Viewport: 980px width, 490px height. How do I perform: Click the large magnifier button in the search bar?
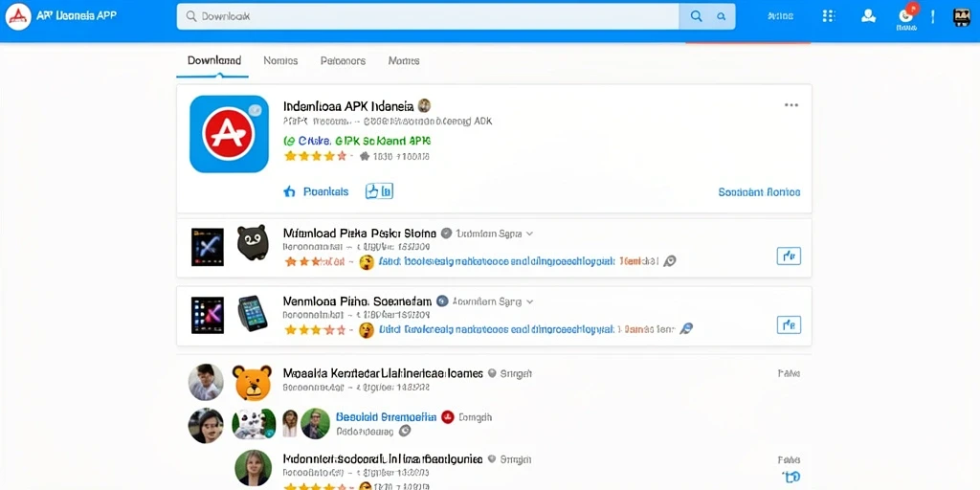pos(696,17)
